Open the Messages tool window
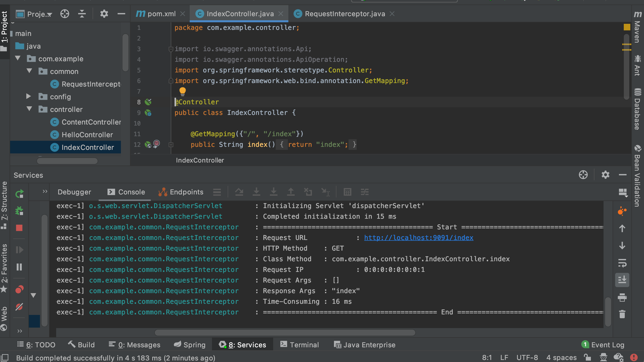Image resolution: width=644 pixels, height=362 pixels. pyautogui.click(x=134, y=345)
